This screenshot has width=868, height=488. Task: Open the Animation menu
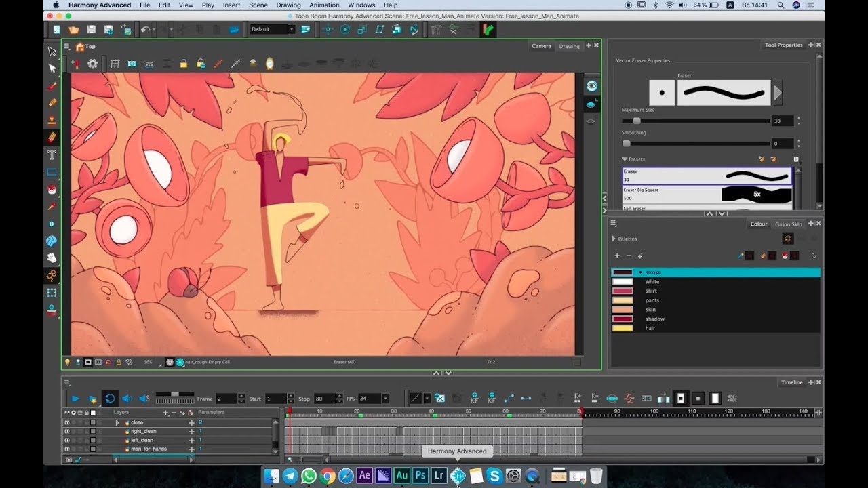coord(324,5)
